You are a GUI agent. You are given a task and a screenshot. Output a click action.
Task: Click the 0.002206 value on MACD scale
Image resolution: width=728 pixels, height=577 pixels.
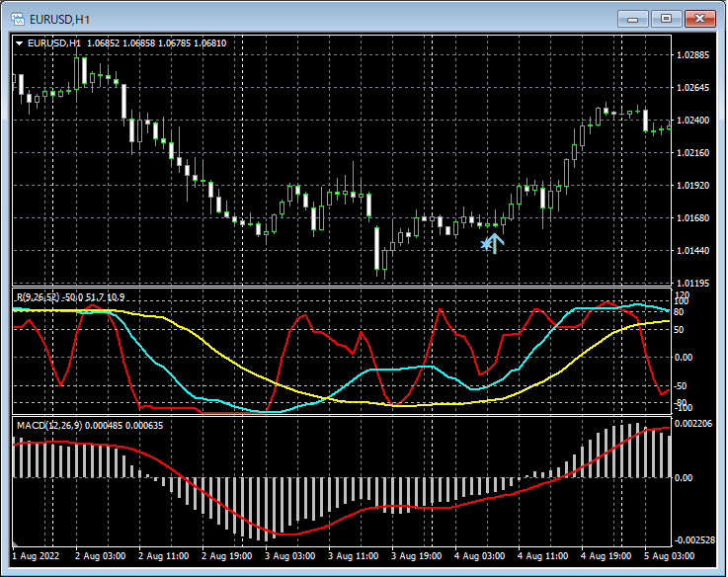click(x=695, y=423)
